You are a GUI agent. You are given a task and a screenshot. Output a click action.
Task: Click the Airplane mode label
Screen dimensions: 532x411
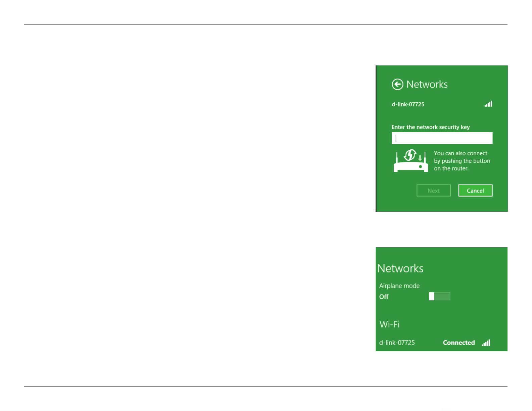[x=399, y=286]
